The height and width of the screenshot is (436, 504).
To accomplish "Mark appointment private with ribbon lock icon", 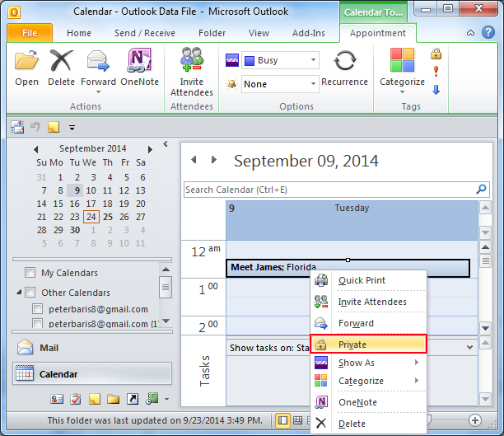I will coord(436,54).
